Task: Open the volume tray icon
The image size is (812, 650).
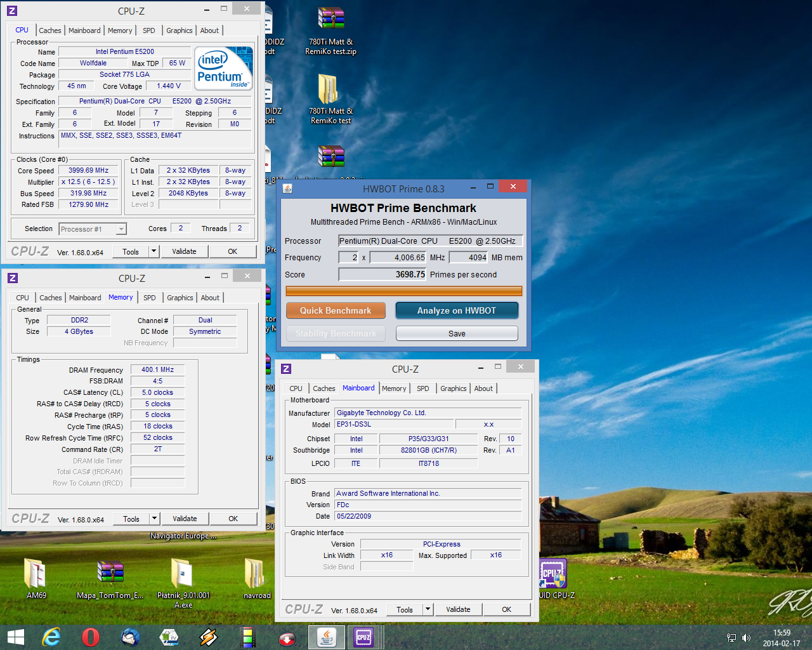Action: click(746, 638)
